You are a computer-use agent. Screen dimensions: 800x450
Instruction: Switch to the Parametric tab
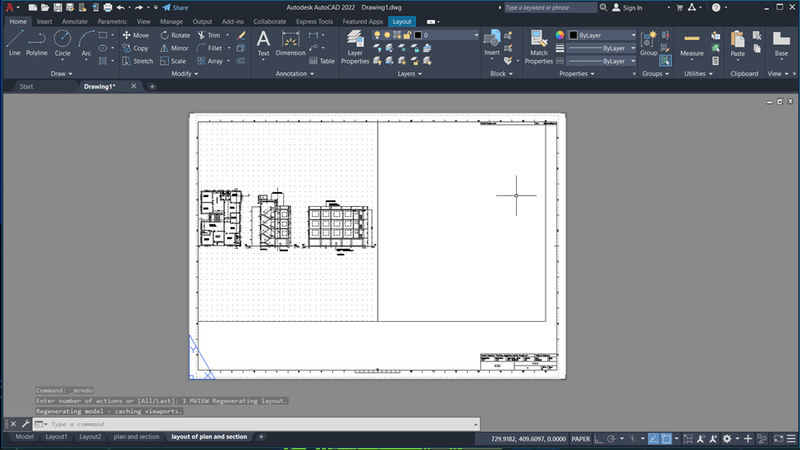(112, 21)
